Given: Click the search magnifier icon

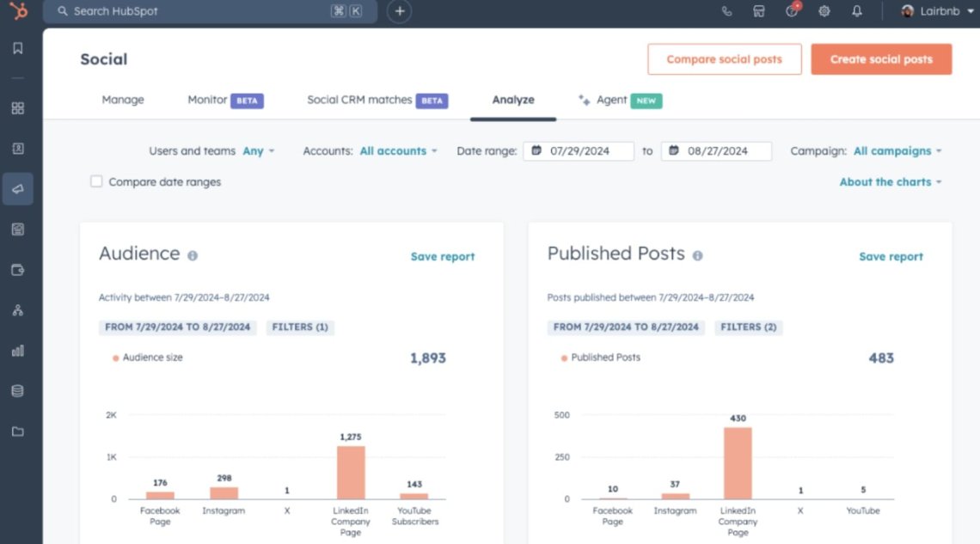Looking at the screenshot, I should [x=63, y=10].
